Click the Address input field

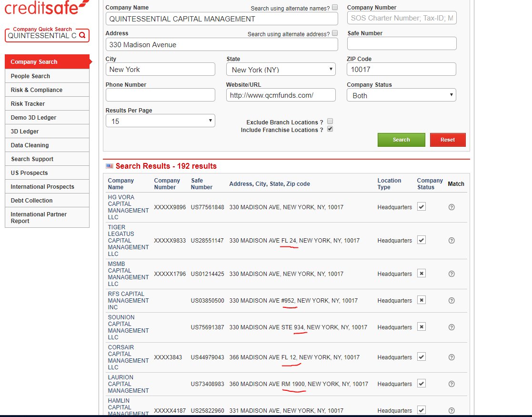coord(221,44)
